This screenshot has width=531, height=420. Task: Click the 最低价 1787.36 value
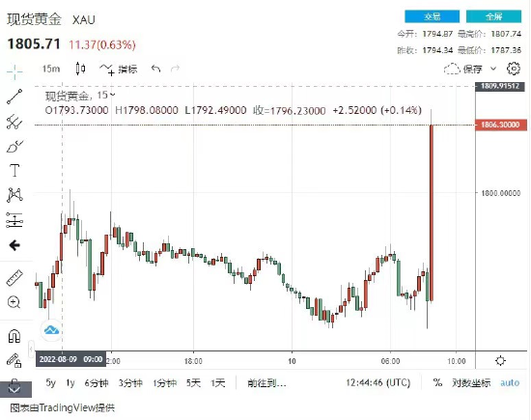point(506,50)
